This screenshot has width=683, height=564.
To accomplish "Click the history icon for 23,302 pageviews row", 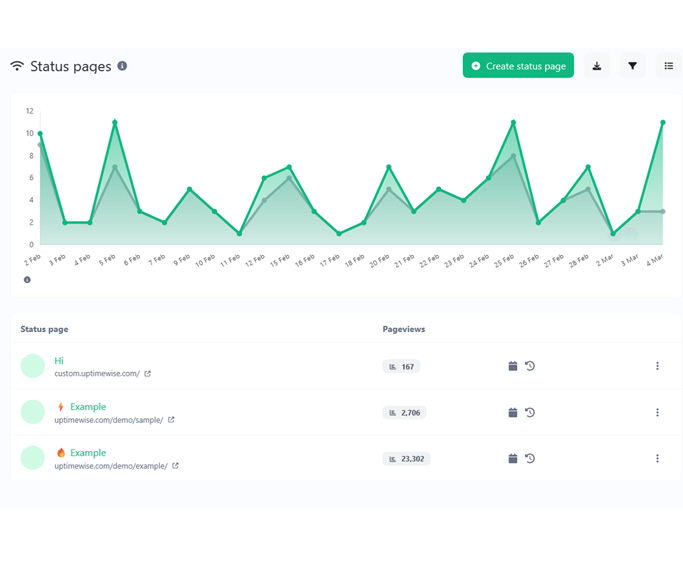I will (530, 458).
